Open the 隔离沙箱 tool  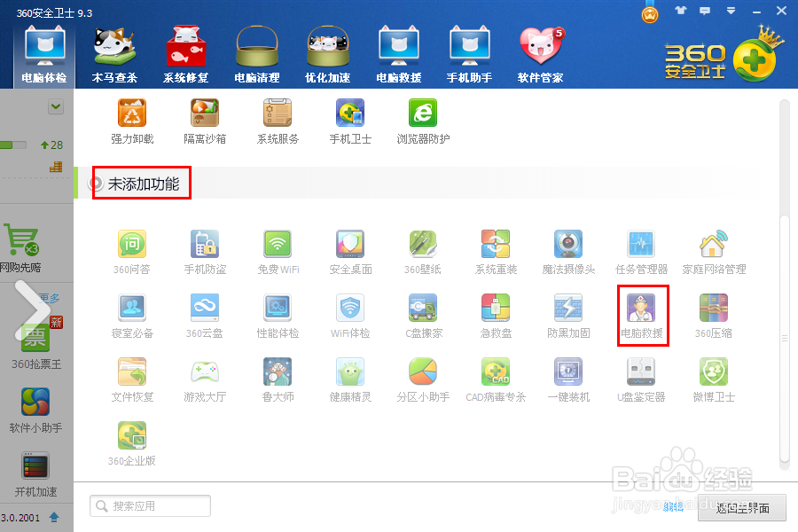[205, 122]
